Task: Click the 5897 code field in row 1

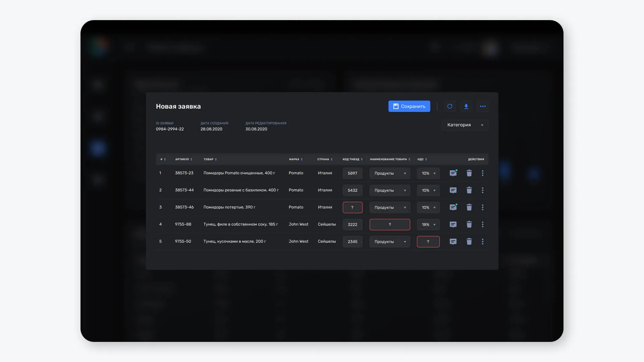Action: pos(353,173)
